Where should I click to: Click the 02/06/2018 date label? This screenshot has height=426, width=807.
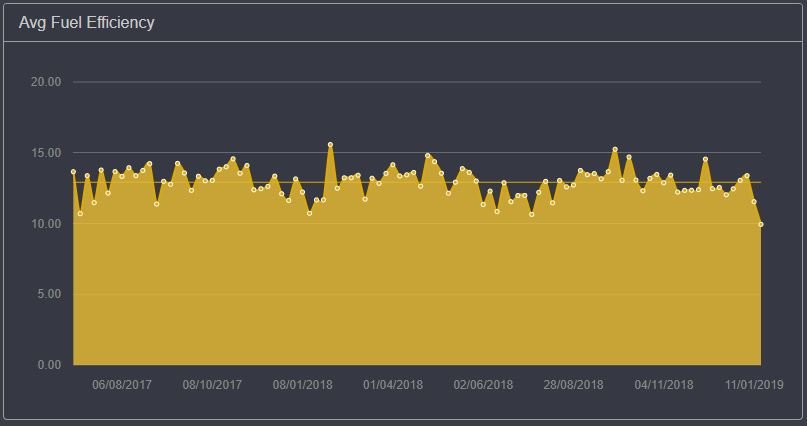pyautogui.click(x=483, y=385)
